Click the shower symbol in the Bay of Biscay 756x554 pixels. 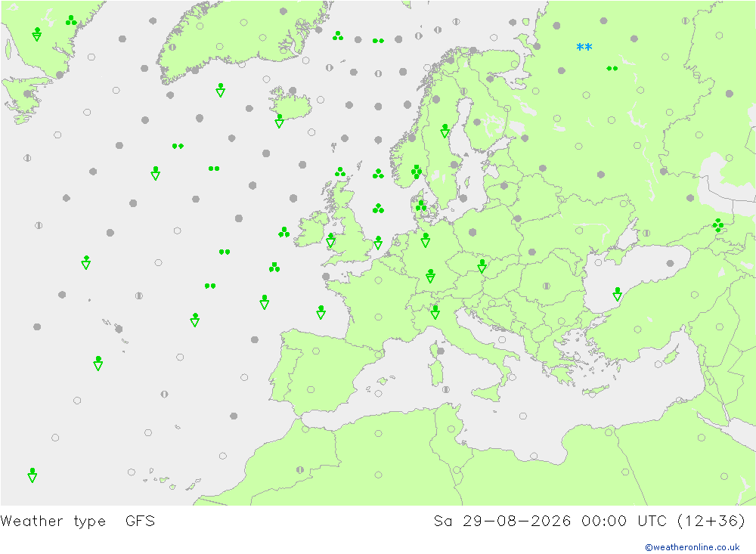click(x=321, y=312)
